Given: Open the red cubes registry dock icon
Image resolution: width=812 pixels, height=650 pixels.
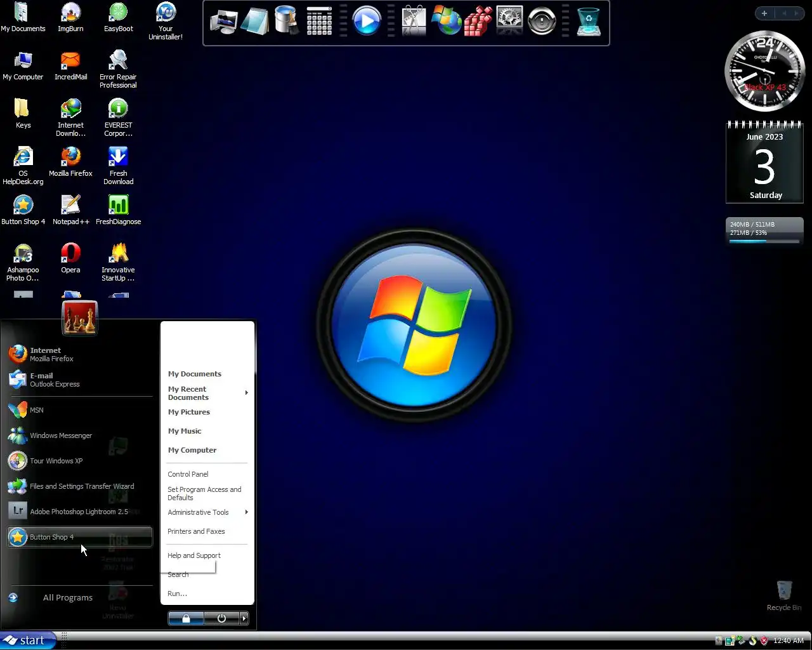Looking at the screenshot, I should tap(478, 22).
